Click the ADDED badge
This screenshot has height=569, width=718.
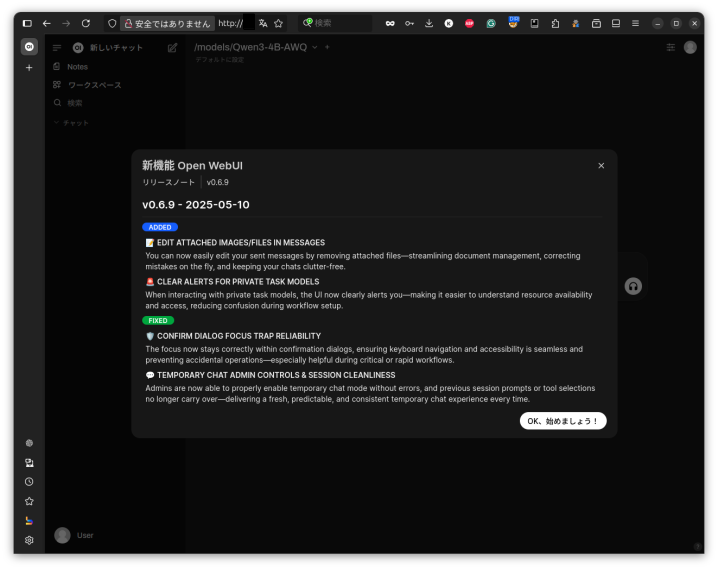[160, 227]
